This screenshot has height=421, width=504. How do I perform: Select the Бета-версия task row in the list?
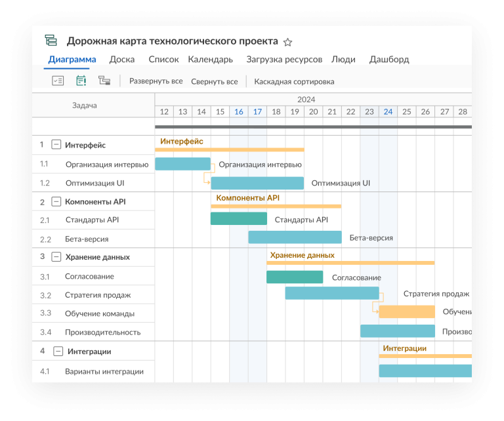point(87,239)
